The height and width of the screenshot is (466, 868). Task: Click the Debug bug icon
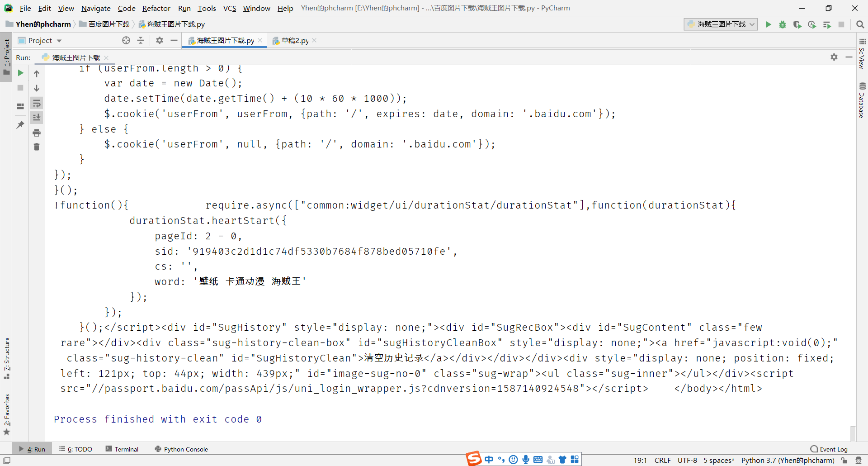click(783, 24)
